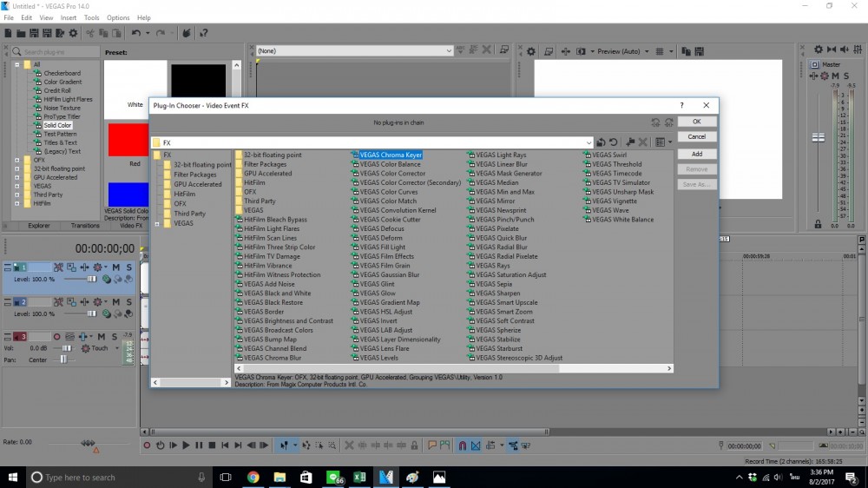Open the Edit menu

pyautogui.click(x=27, y=17)
